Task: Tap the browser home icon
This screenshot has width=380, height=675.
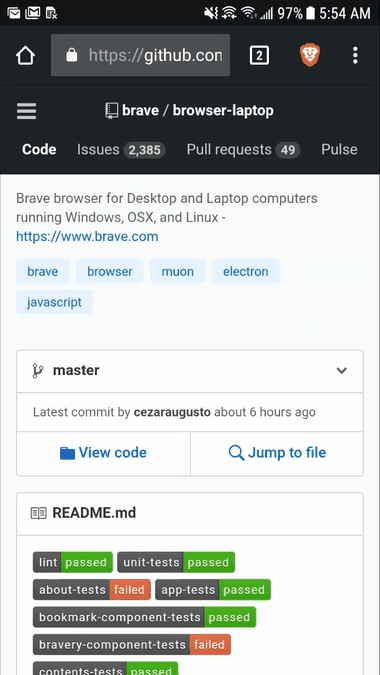Action: tap(25, 55)
